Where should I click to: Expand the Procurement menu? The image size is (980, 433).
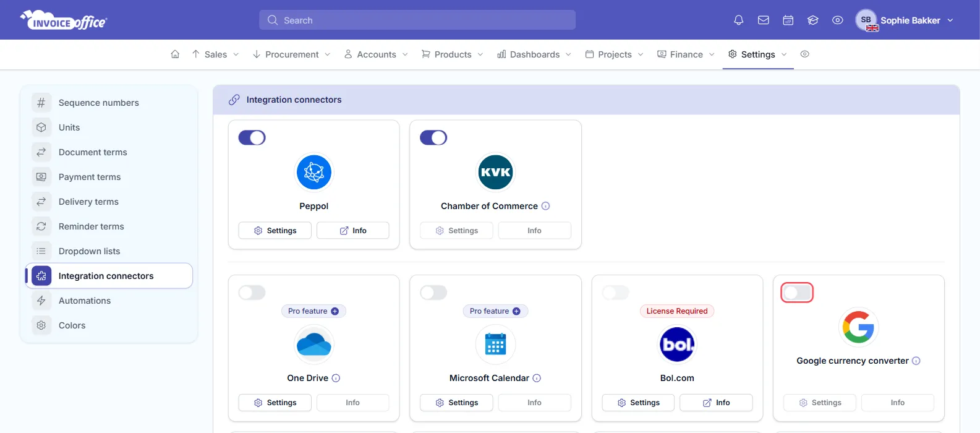pos(292,54)
